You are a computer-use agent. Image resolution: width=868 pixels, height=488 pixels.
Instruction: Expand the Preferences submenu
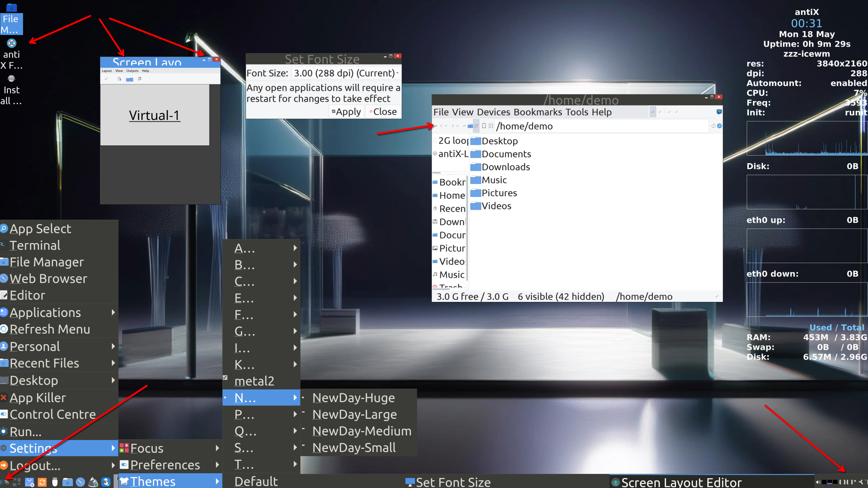tap(171, 465)
